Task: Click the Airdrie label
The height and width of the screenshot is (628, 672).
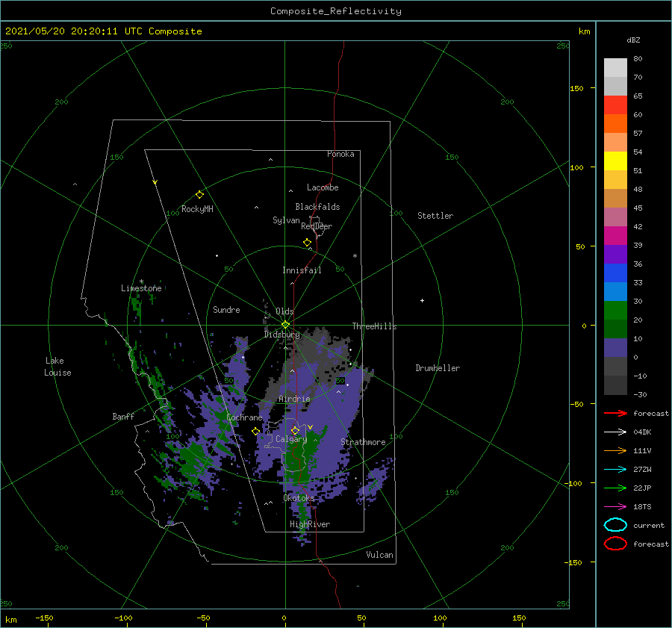Action: pos(294,399)
